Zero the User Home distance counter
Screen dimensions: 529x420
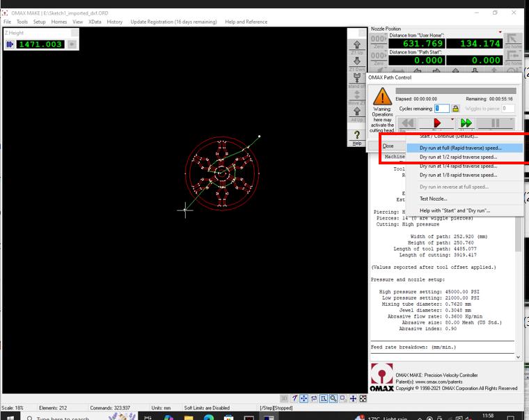[379, 42]
